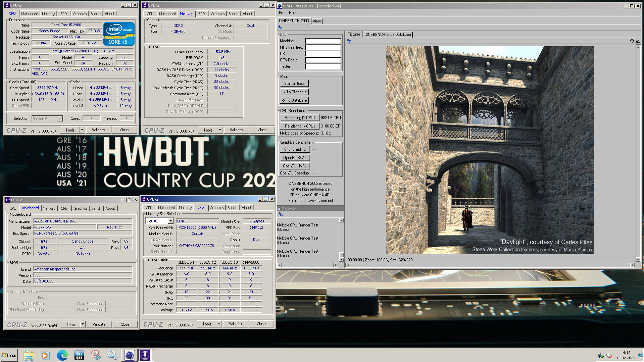The image size is (644, 362).
Task: Open the gears settings app in taskbar
Action: click(x=112, y=355)
